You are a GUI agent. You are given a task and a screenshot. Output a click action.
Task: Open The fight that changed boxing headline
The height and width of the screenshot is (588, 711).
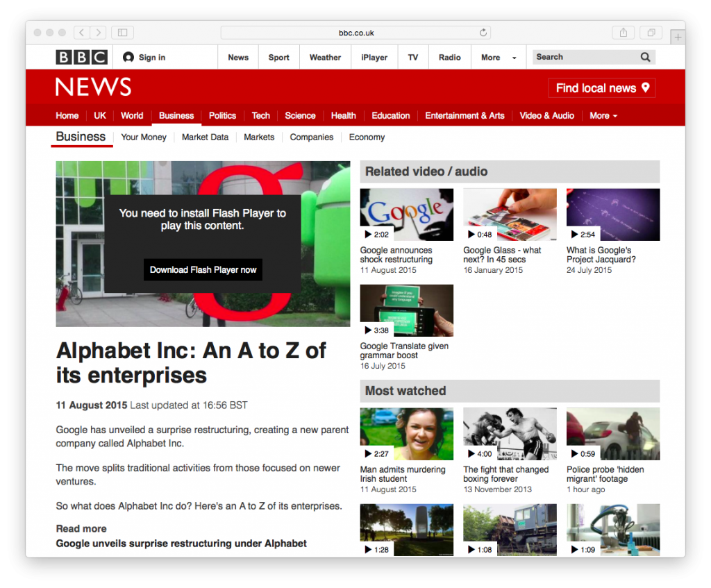tap(506, 474)
